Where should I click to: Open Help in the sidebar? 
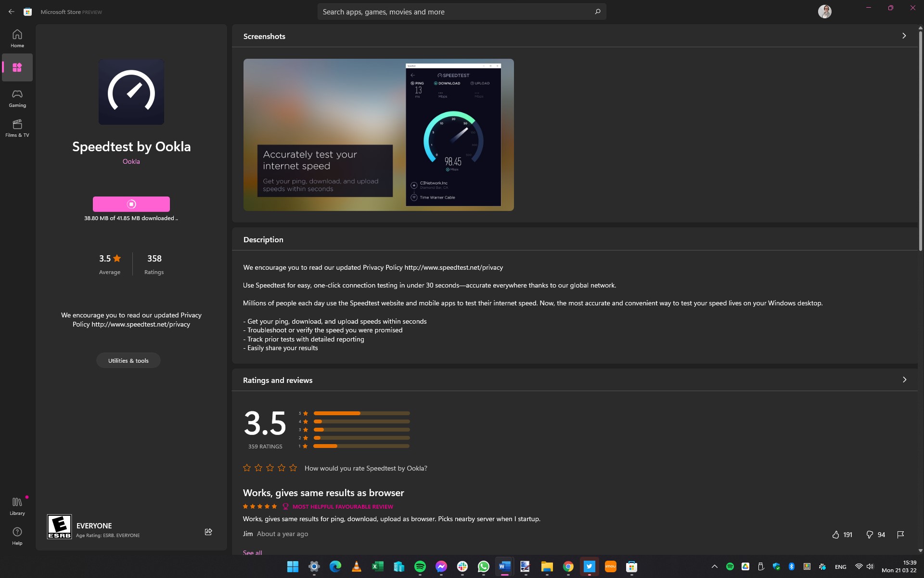(17, 536)
